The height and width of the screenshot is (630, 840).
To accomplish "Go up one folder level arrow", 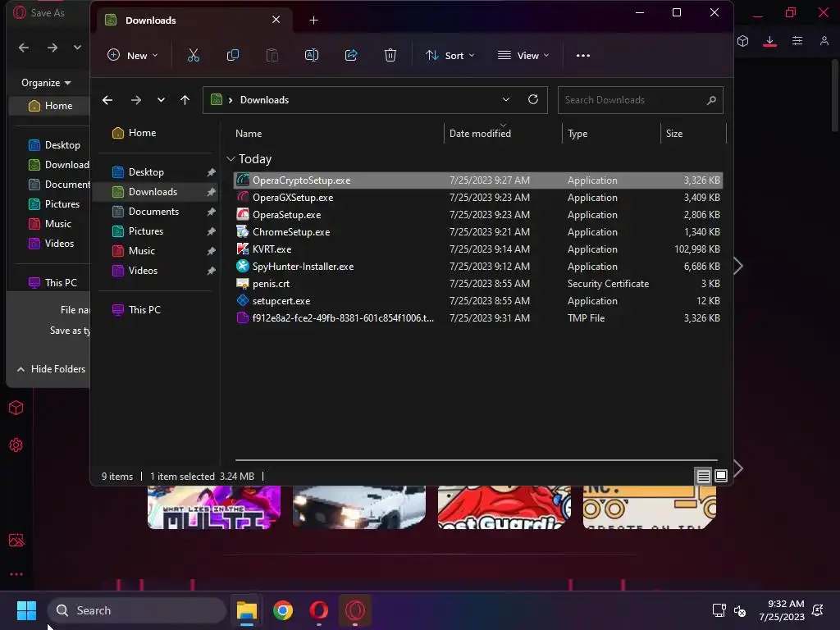I will coord(185,99).
